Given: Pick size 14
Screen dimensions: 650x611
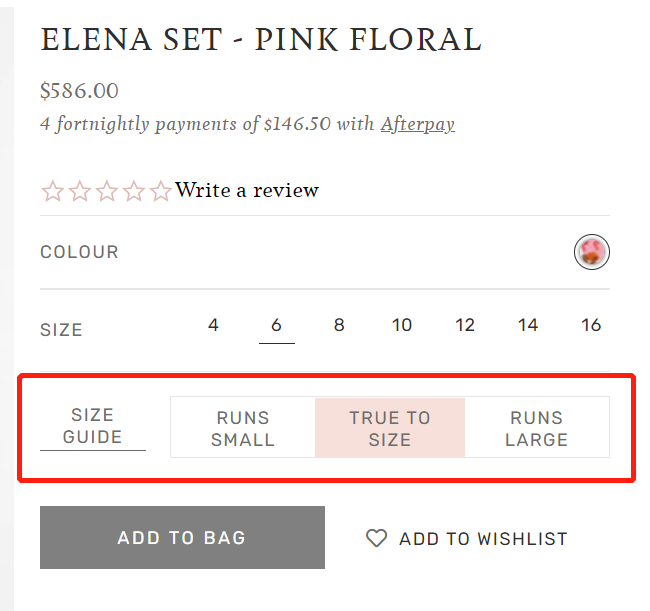Looking at the screenshot, I should click(x=528, y=325).
